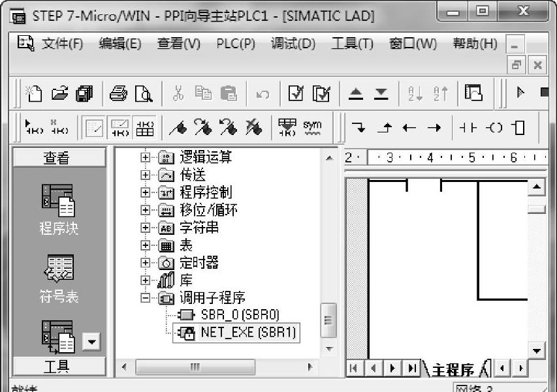The height and width of the screenshot is (392, 557).
Task: Click the Undo arrow icon
Action: (263, 95)
